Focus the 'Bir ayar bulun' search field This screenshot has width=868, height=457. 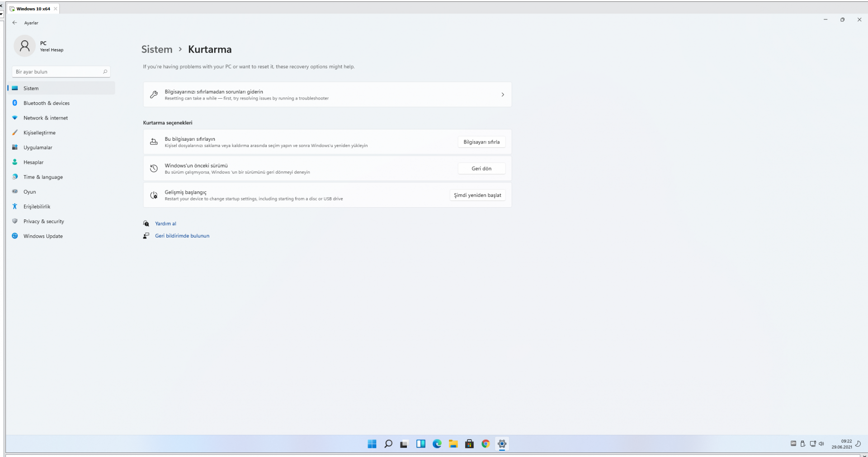pos(61,71)
